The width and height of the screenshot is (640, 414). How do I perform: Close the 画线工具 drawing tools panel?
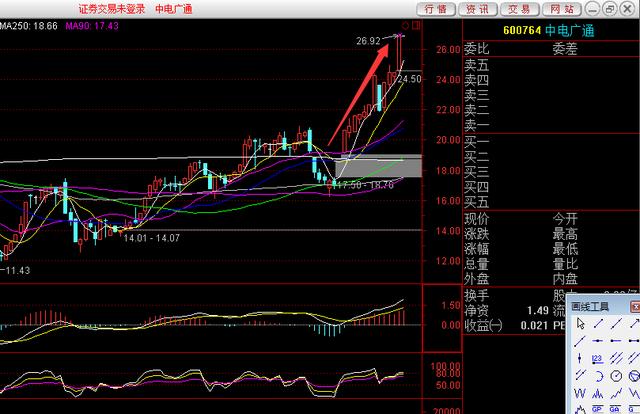[x=636, y=306]
